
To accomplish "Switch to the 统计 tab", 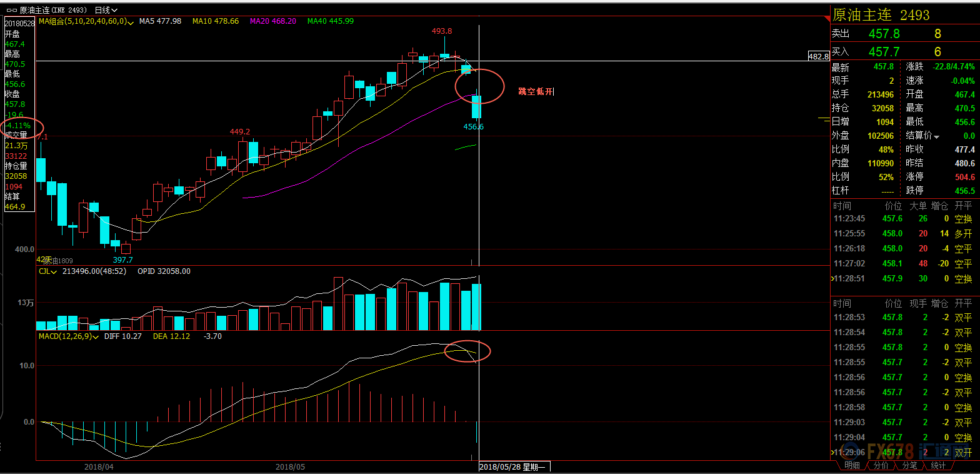I will [x=938, y=466].
